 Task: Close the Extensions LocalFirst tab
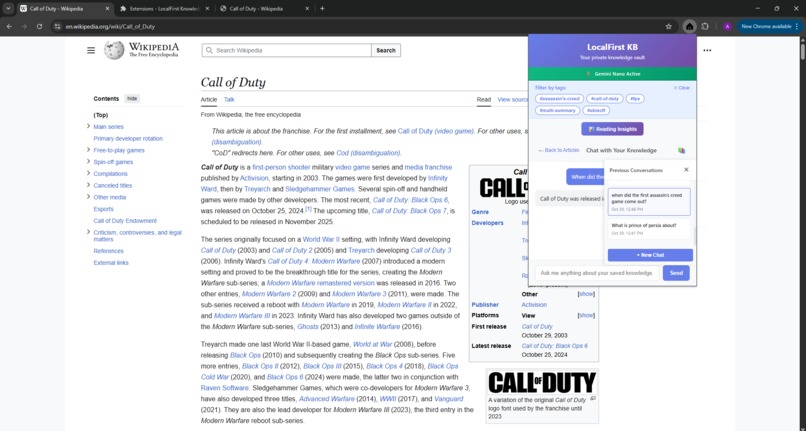(207, 8)
